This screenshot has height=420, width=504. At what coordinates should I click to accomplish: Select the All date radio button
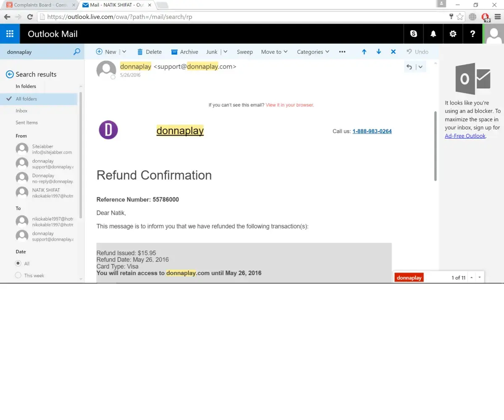(x=18, y=263)
